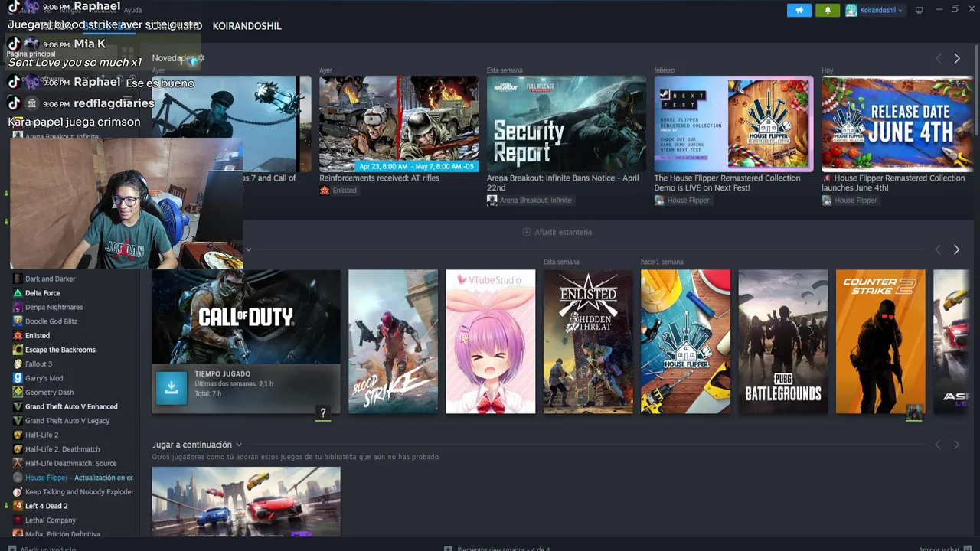Click the Lethal Company list icon
Screen dimensions: 980x551
(x=18, y=520)
